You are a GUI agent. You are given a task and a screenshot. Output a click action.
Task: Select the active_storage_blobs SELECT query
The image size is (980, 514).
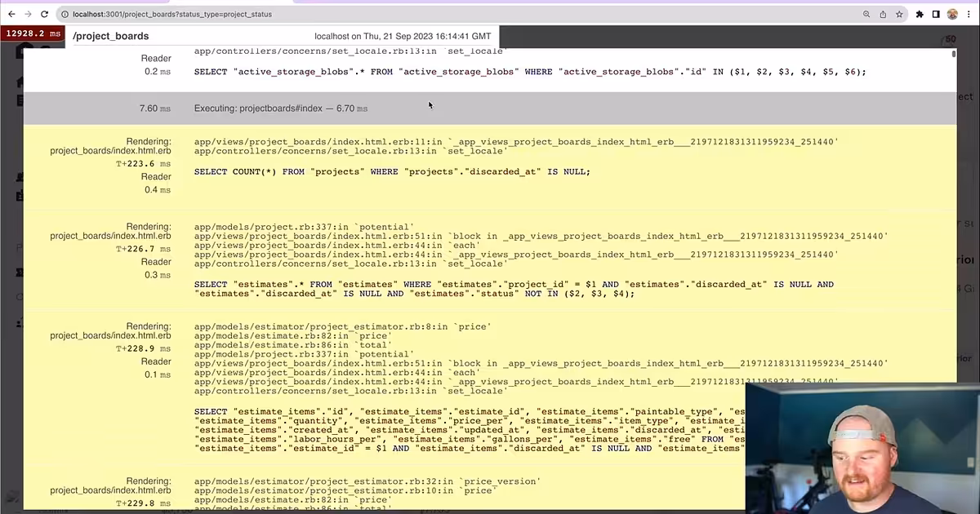[x=530, y=72]
